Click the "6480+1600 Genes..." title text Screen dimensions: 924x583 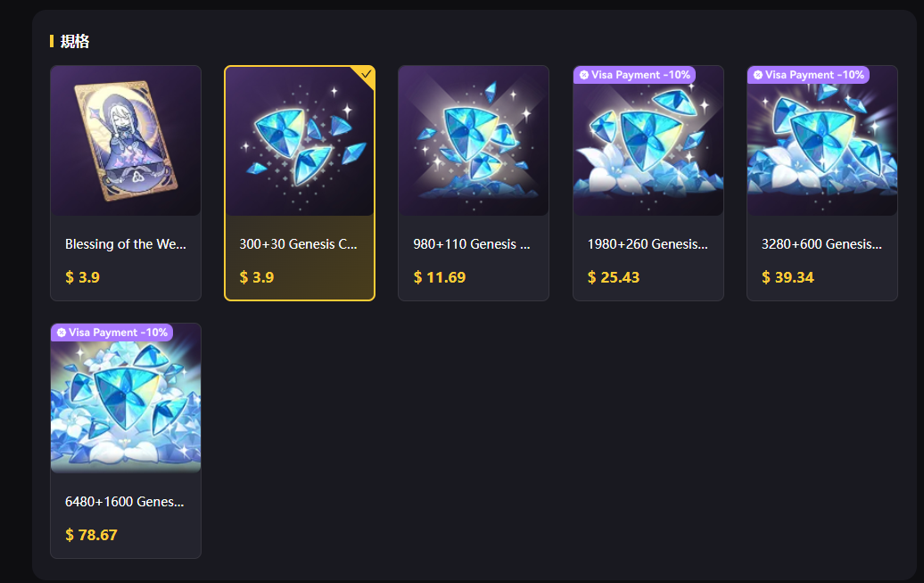click(x=124, y=502)
